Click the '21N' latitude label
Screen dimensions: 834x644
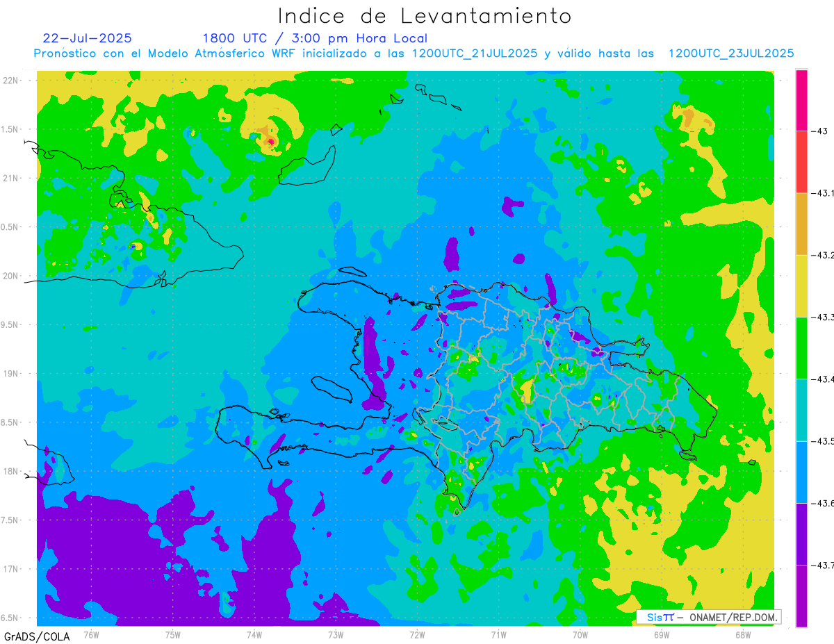(10, 178)
